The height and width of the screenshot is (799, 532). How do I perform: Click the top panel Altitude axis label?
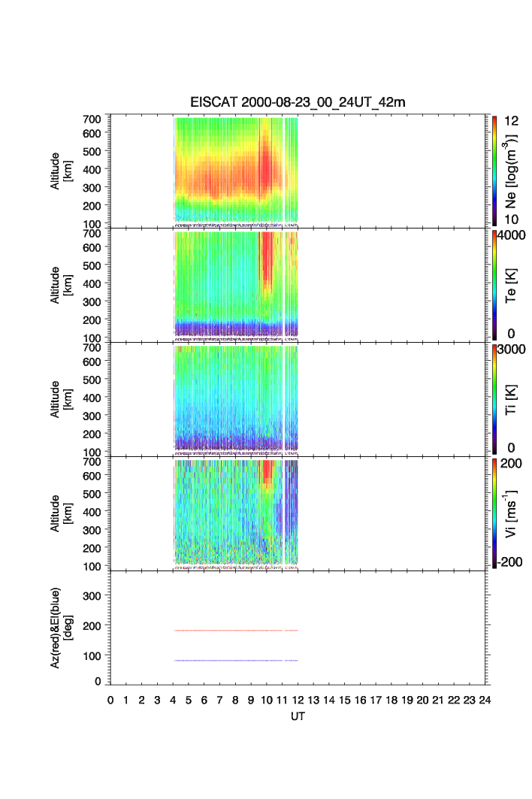(59, 170)
